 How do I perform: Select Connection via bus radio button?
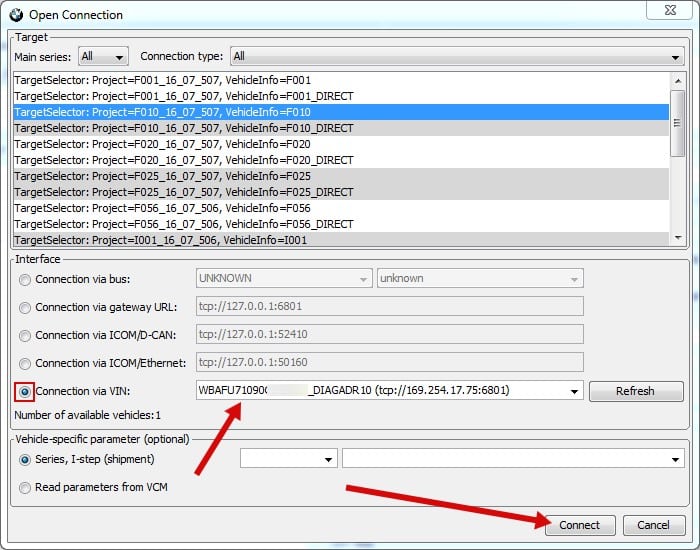tap(25, 280)
